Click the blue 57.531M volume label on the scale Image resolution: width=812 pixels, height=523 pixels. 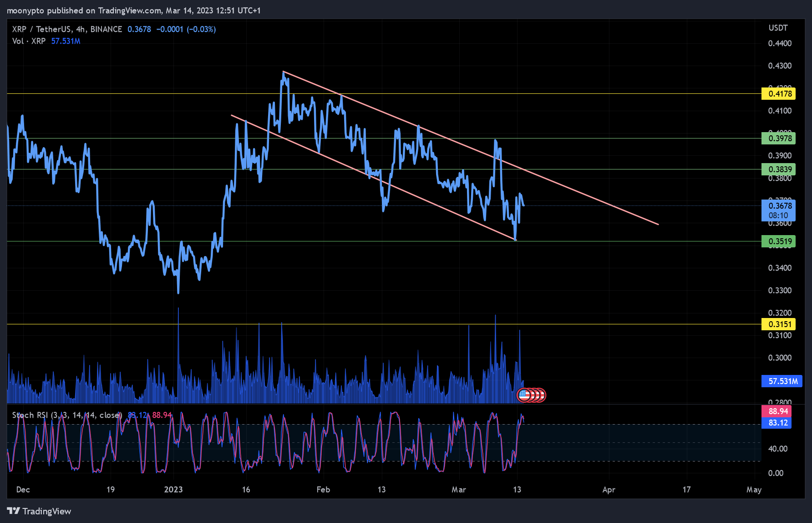click(x=782, y=381)
